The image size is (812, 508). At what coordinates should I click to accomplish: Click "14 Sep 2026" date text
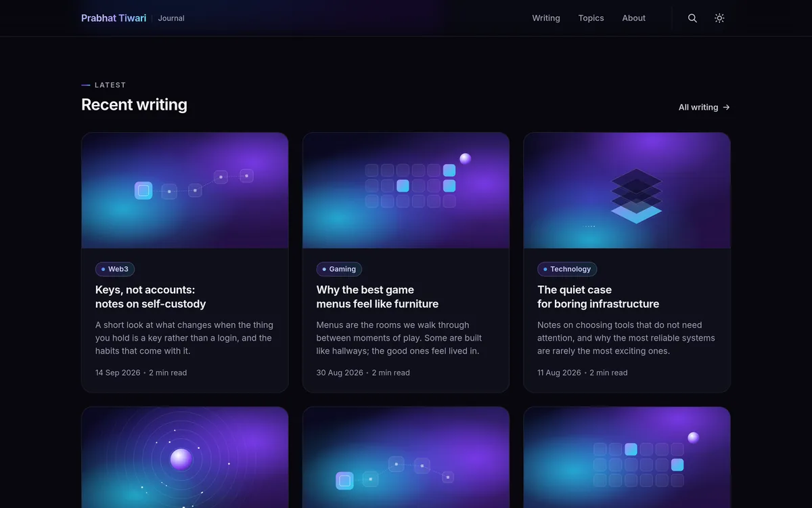[x=118, y=373]
